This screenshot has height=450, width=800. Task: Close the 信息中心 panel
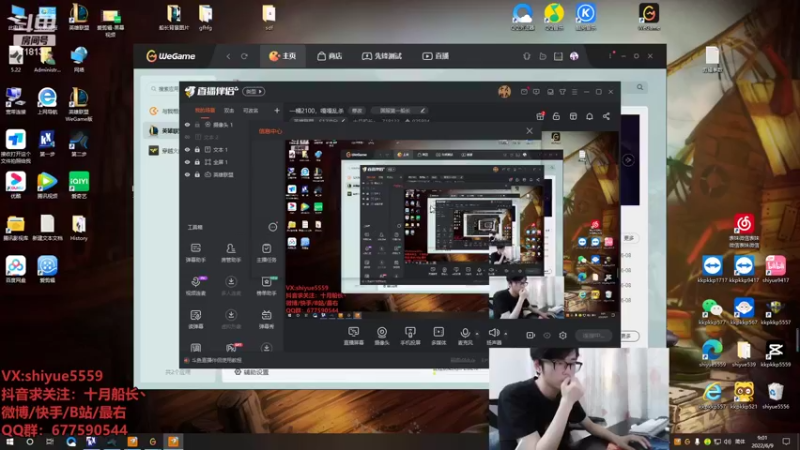click(530, 131)
